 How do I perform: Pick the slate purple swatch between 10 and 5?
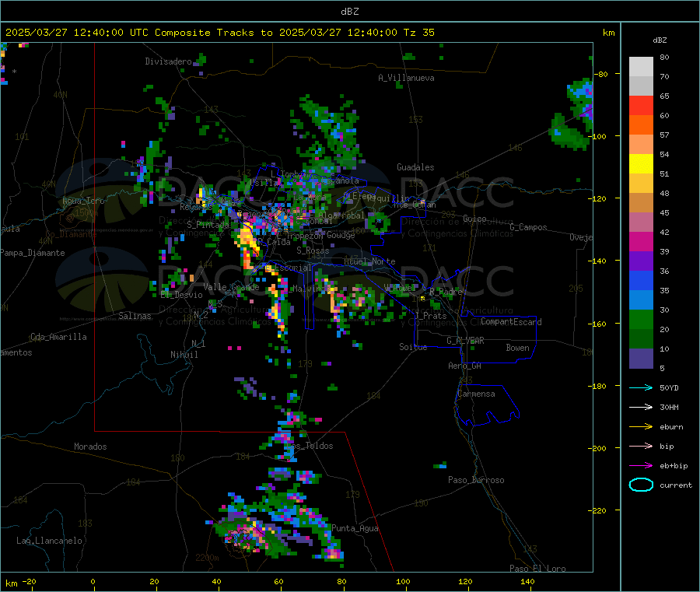(641, 359)
